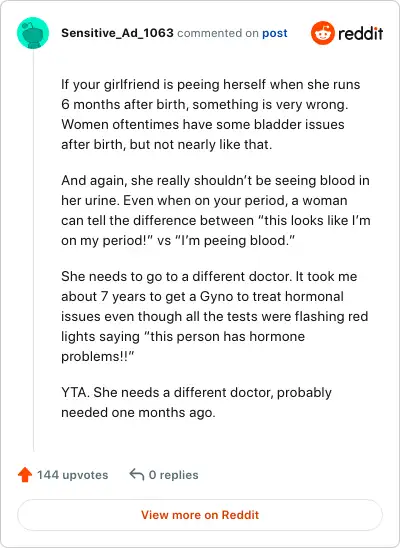Open the 0 replies label
This screenshot has height=548, width=400.
(174, 475)
